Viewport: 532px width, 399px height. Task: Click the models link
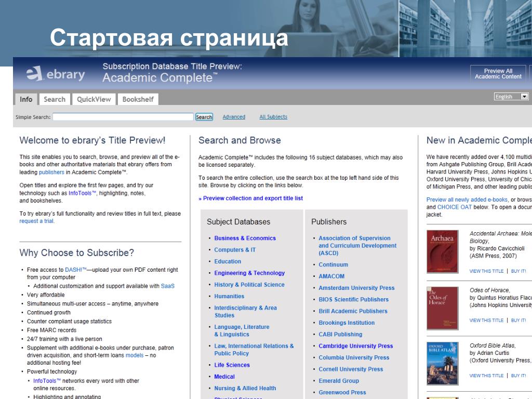[x=135, y=355]
